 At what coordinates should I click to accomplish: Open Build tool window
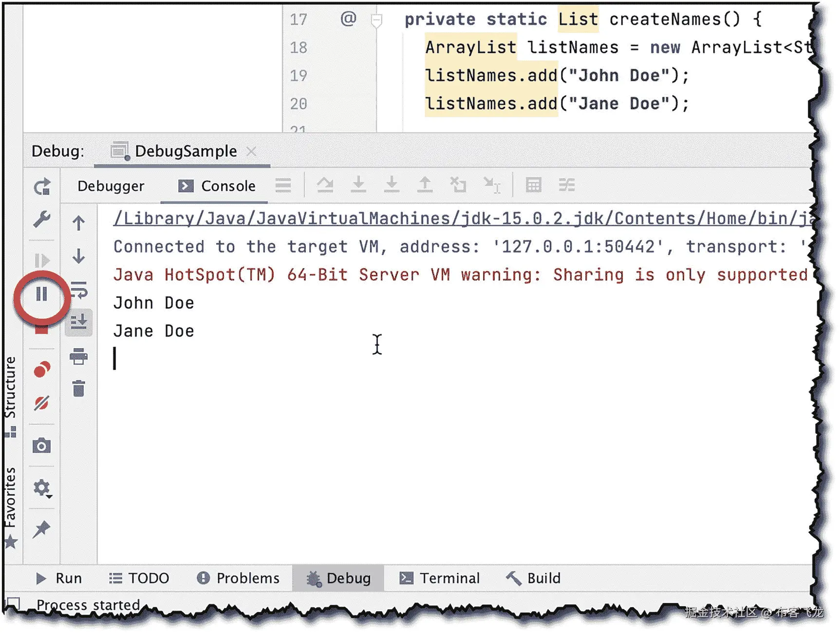pyautogui.click(x=533, y=579)
